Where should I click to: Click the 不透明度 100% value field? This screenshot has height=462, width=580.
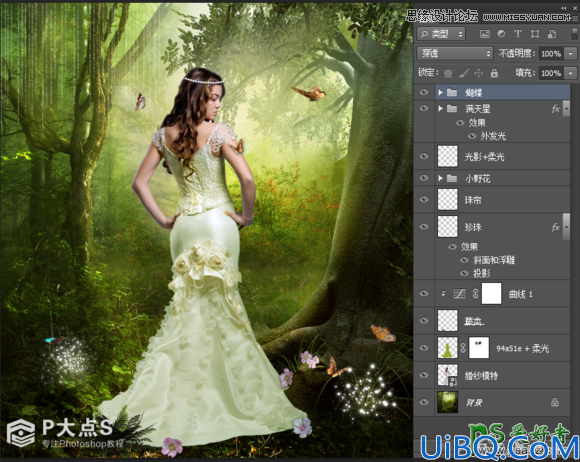552,54
